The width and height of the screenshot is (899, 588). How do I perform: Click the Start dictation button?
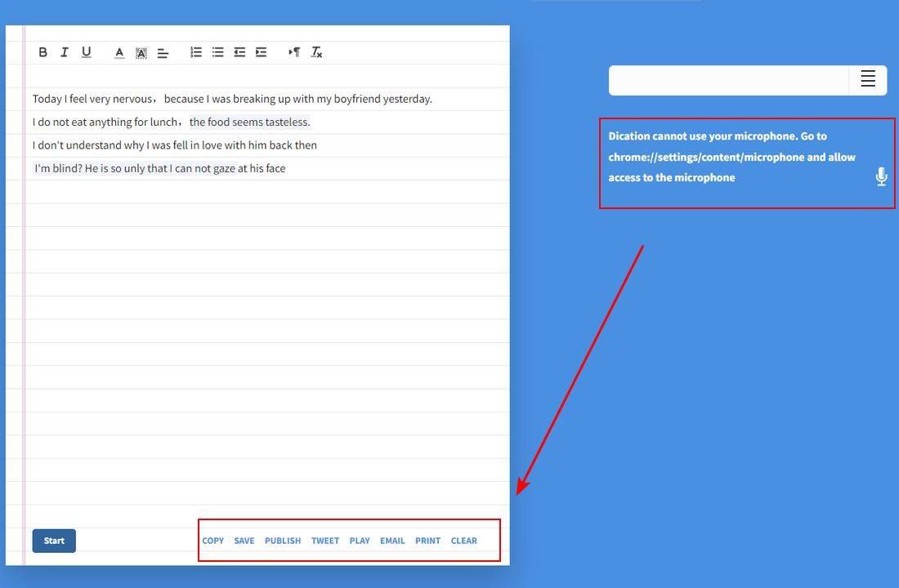(54, 541)
